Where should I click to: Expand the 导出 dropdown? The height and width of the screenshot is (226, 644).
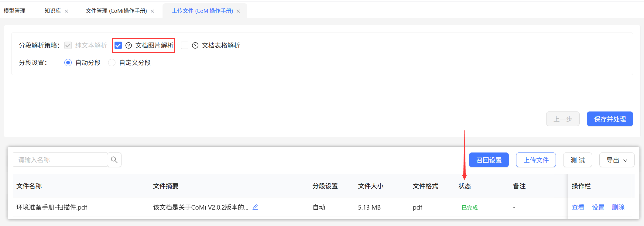coord(617,160)
